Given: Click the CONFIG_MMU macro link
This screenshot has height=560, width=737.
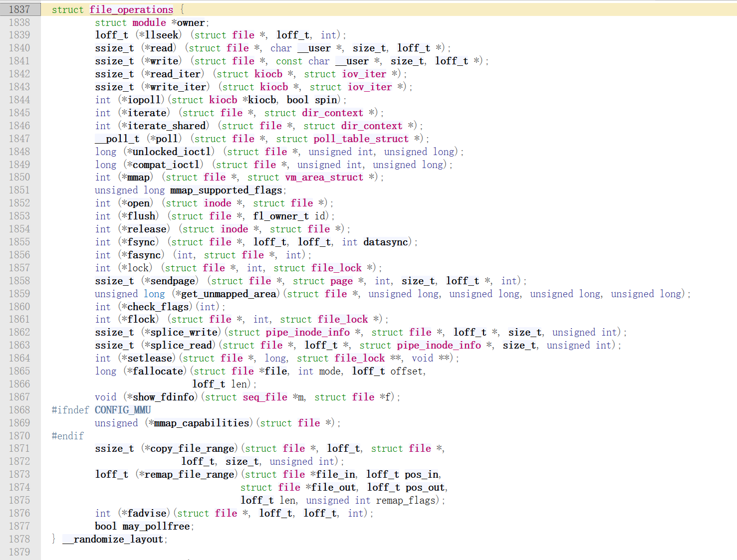Looking at the screenshot, I should [x=123, y=410].
